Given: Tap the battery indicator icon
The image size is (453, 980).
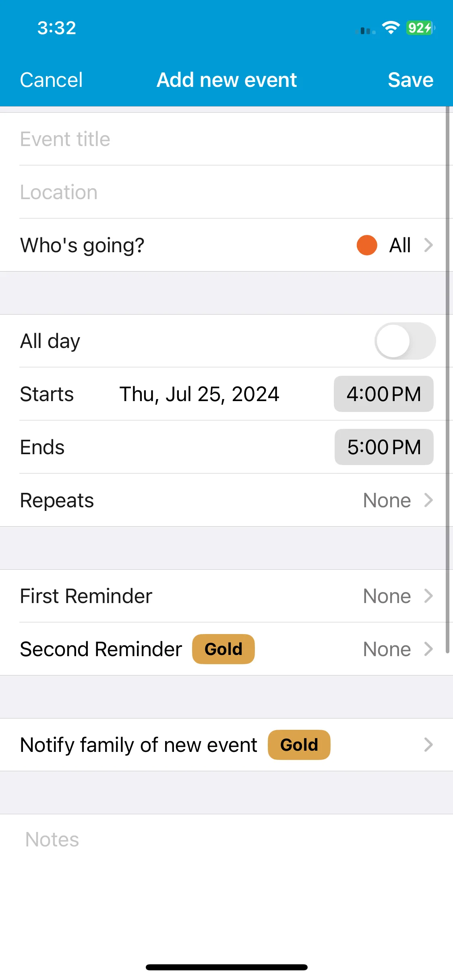Looking at the screenshot, I should point(420,28).
